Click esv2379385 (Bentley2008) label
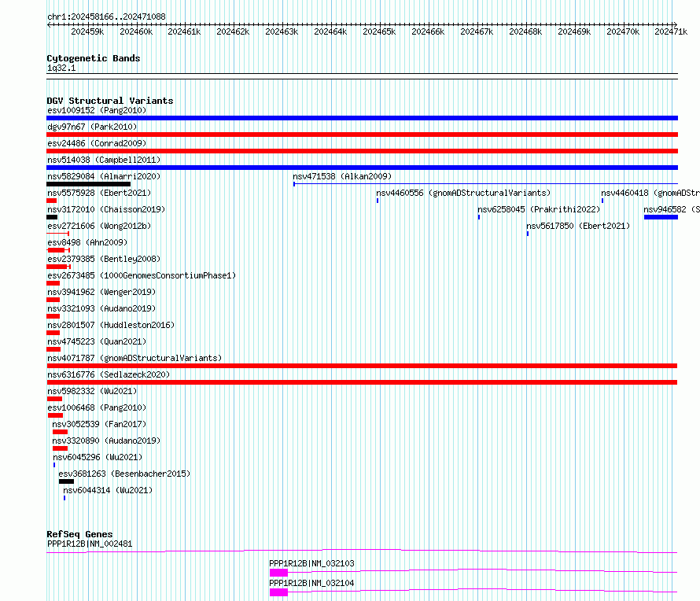This screenshot has width=700, height=601. point(104,259)
